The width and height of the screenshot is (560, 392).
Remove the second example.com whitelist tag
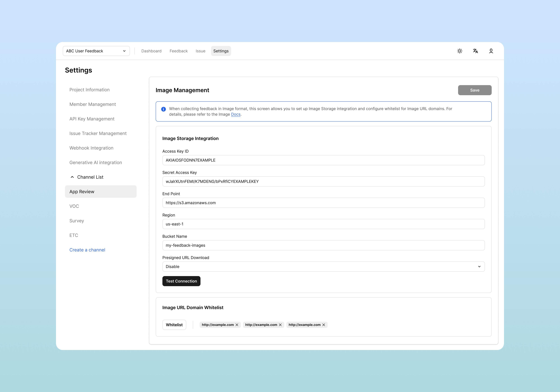pos(280,325)
